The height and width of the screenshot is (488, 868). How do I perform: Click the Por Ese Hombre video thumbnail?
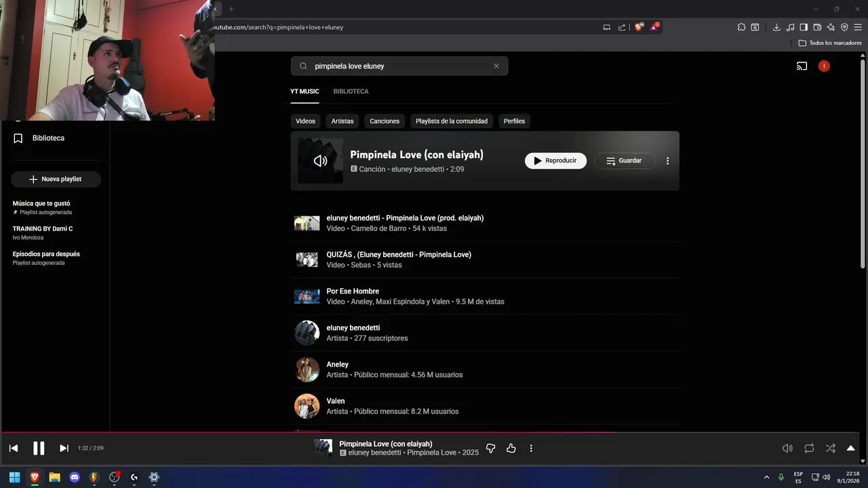click(x=307, y=296)
